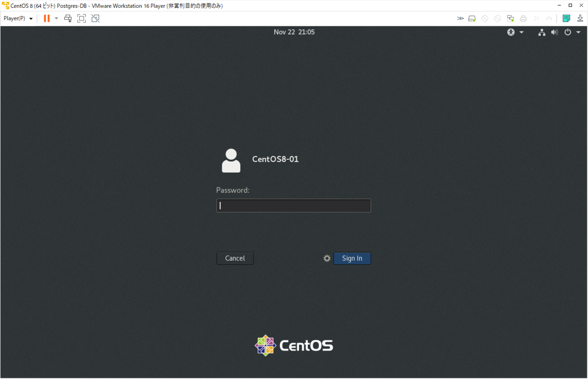The width and height of the screenshot is (588, 379).
Task: Click the first CD/DVD drive icon
Action: pyautogui.click(x=485, y=19)
